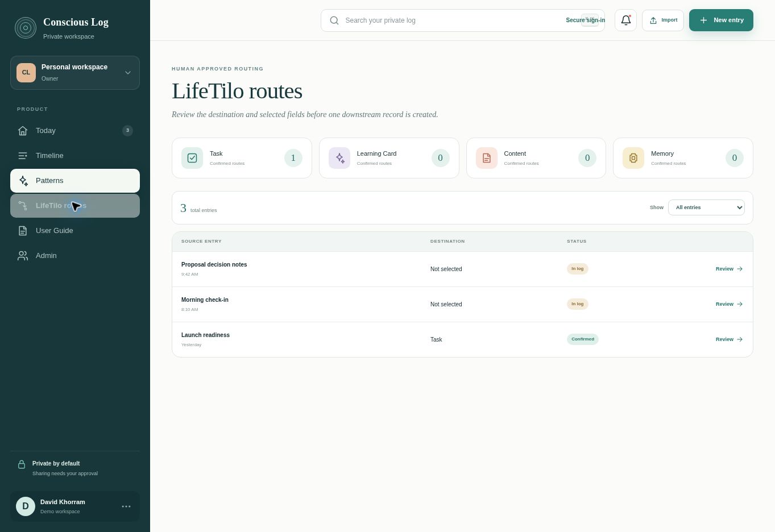Click the LifeTilo routes page heading

point(237,91)
